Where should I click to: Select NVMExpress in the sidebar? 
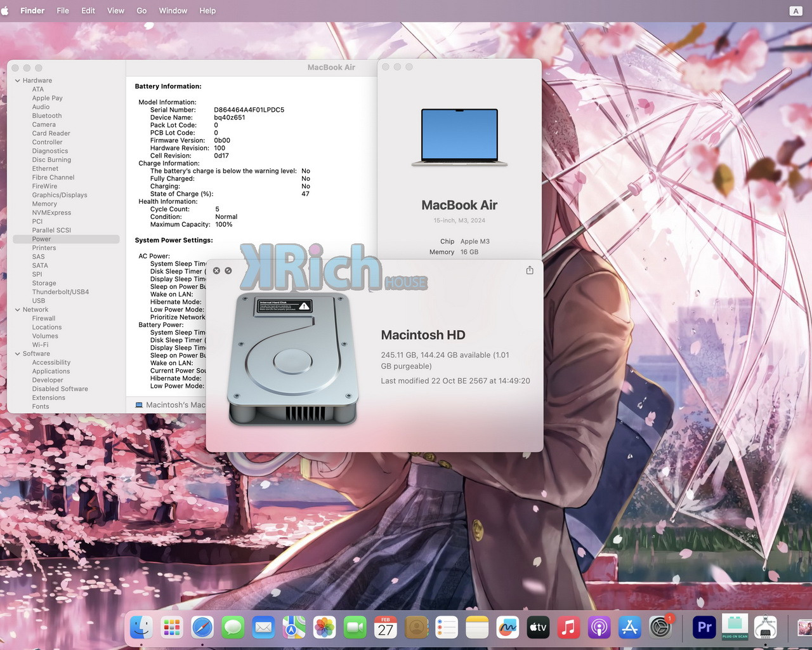[x=51, y=213]
